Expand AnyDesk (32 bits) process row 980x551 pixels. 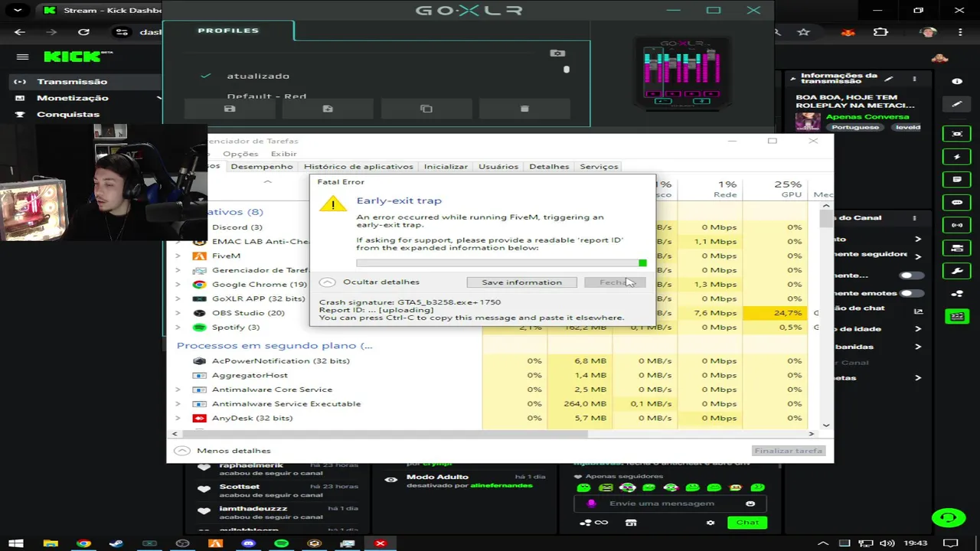click(178, 418)
